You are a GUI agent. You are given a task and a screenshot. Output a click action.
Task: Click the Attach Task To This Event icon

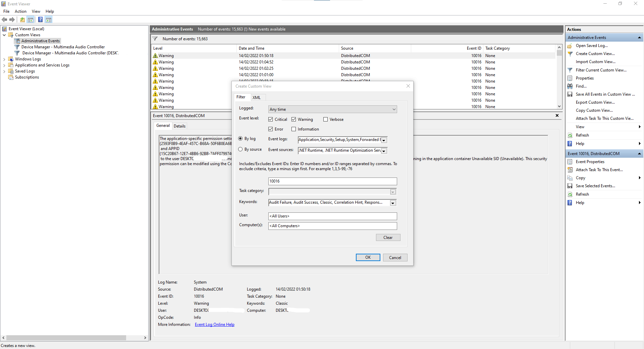[x=570, y=170]
